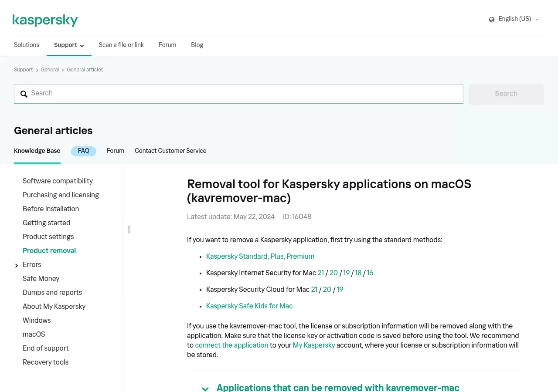Click Latest update: May 22, 2024 text

point(231,217)
